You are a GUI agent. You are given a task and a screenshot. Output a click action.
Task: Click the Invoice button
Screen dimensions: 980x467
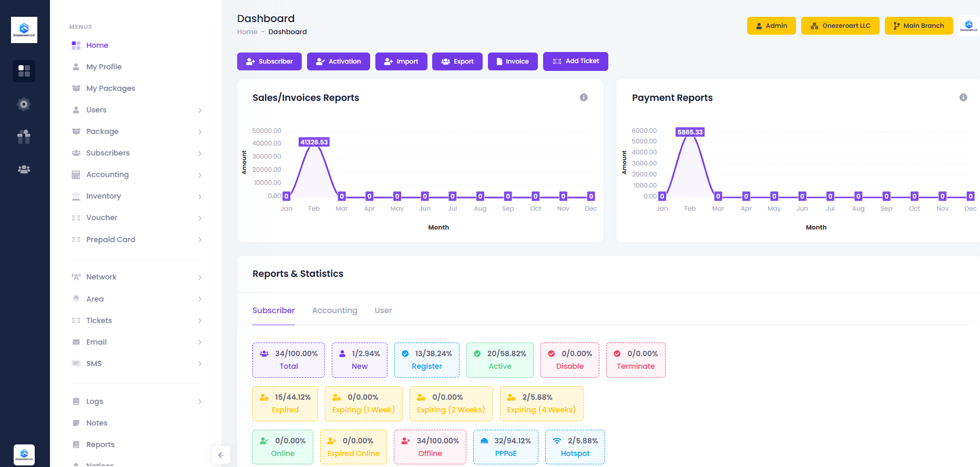(x=513, y=61)
